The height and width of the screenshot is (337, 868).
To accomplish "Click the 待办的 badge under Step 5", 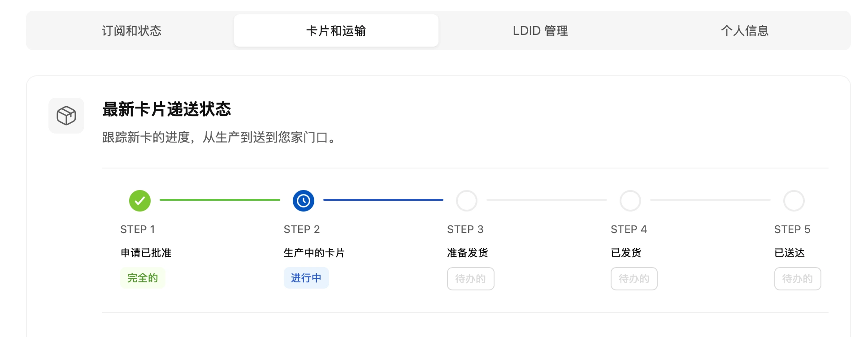I will (x=798, y=279).
